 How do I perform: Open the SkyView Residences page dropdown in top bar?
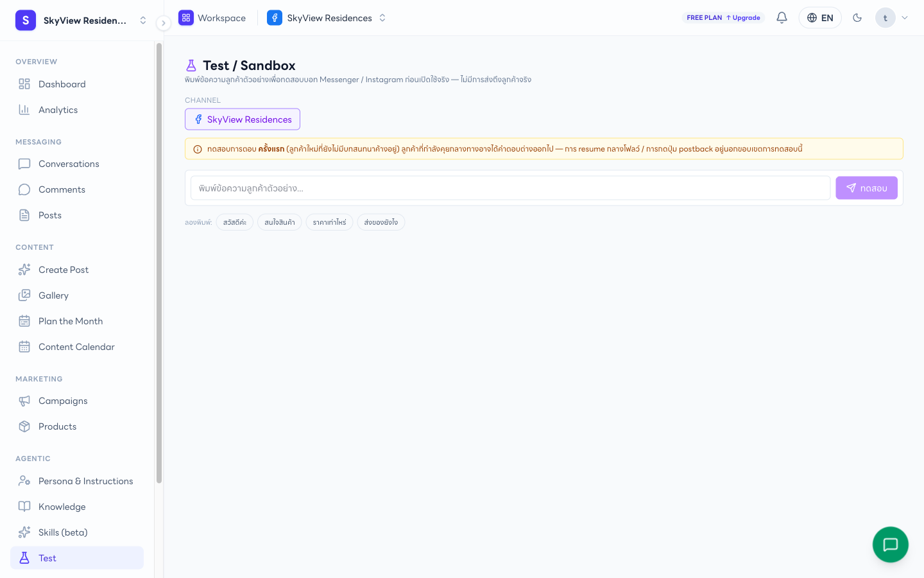point(327,18)
